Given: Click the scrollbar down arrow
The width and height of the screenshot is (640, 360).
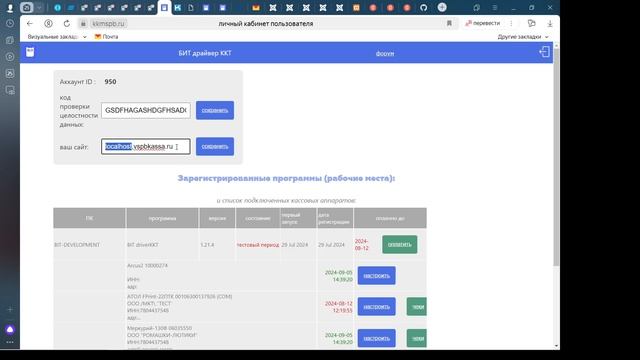Looking at the screenshot, I should [x=556, y=346].
